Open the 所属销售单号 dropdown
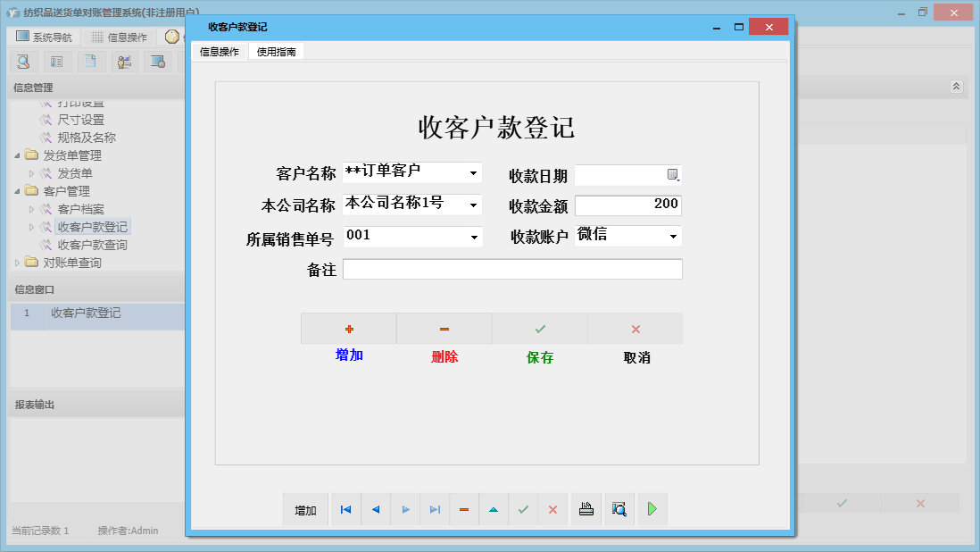The width and height of the screenshot is (980, 552). point(474,235)
